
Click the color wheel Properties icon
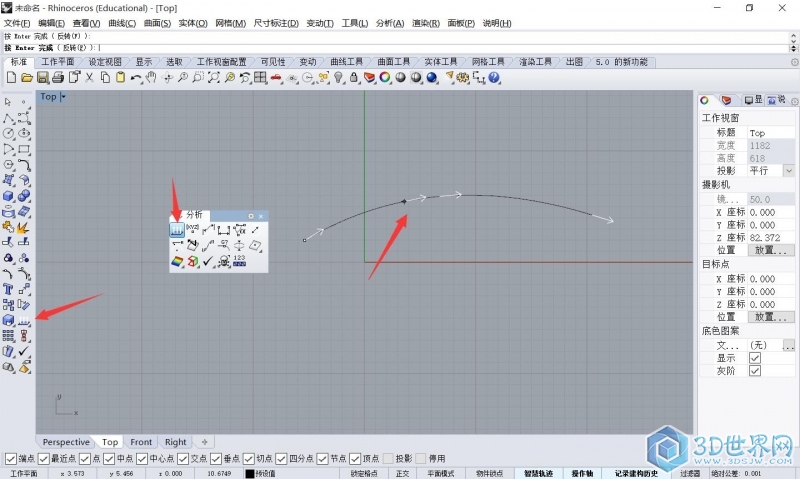(385, 78)
